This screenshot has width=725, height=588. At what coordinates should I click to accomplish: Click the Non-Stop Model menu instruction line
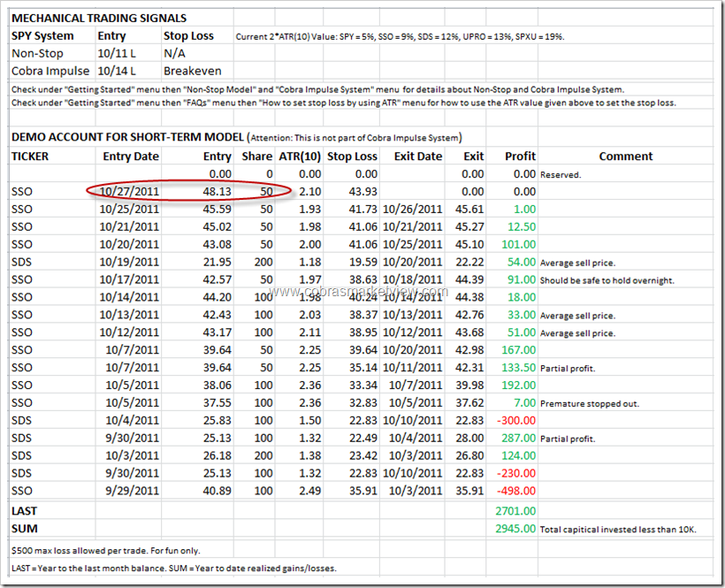[317, 89]
